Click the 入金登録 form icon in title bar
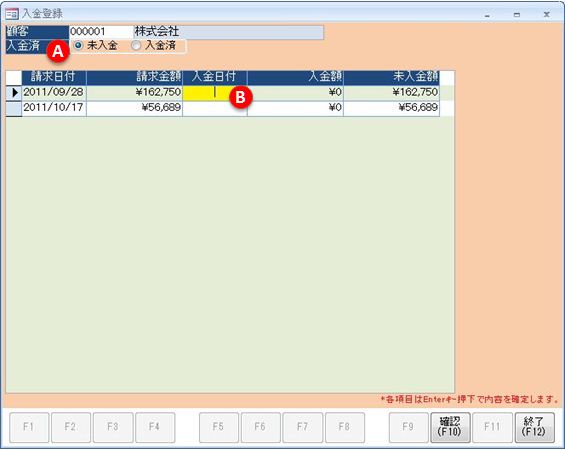The height and width of the screenshot is (450, 565). pos(12,14)
